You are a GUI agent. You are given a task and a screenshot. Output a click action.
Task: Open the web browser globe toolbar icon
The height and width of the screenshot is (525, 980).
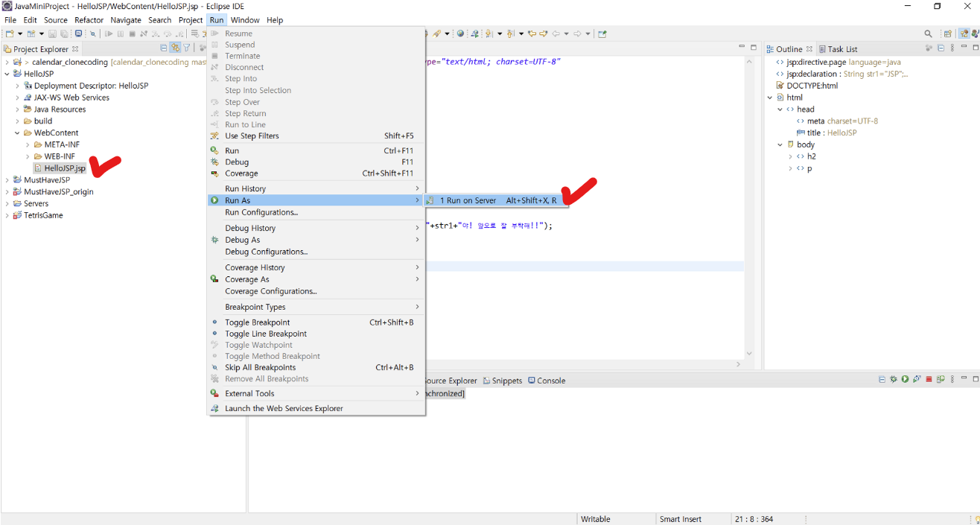(x=460, y=34)
